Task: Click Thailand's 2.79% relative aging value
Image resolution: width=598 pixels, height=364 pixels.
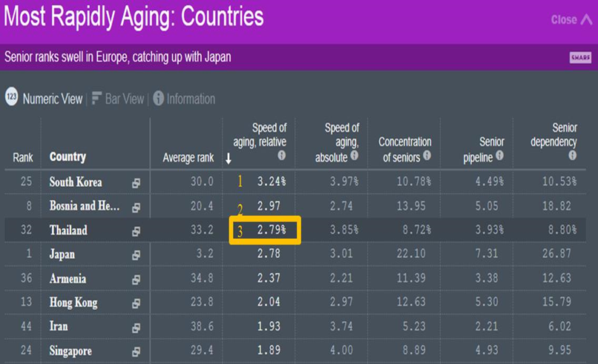Action: [271, 230]
